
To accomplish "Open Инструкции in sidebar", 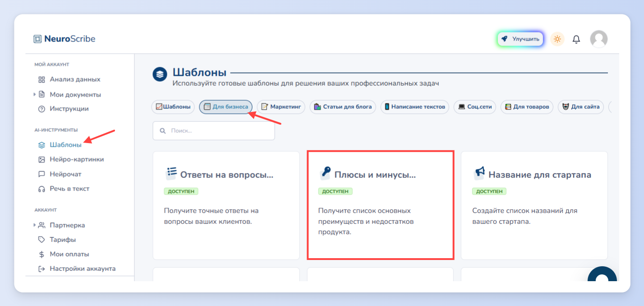I will click(x=69, y=109).
